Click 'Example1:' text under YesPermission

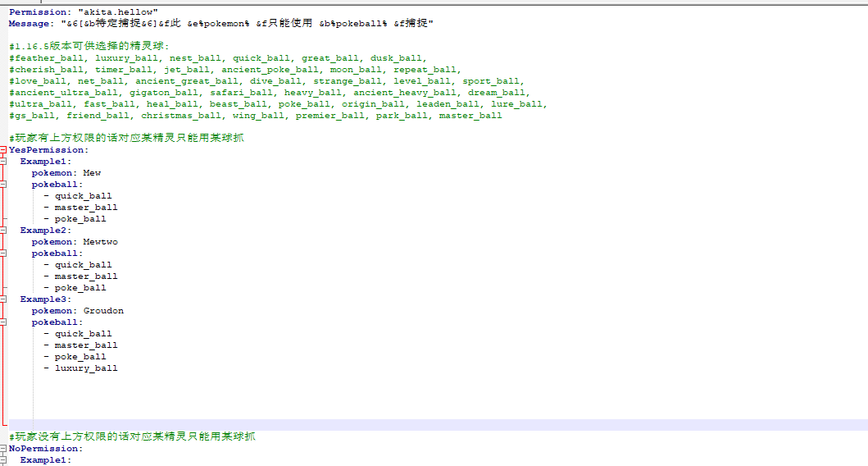(46, 162)
